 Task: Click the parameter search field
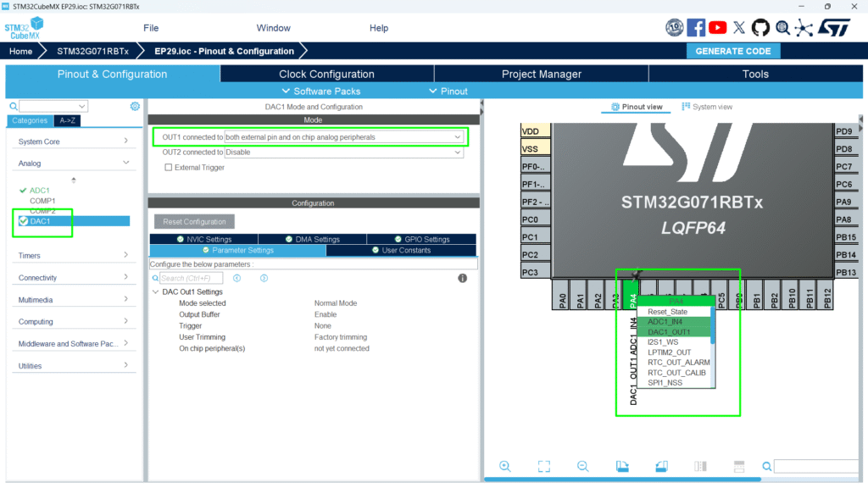191,278
